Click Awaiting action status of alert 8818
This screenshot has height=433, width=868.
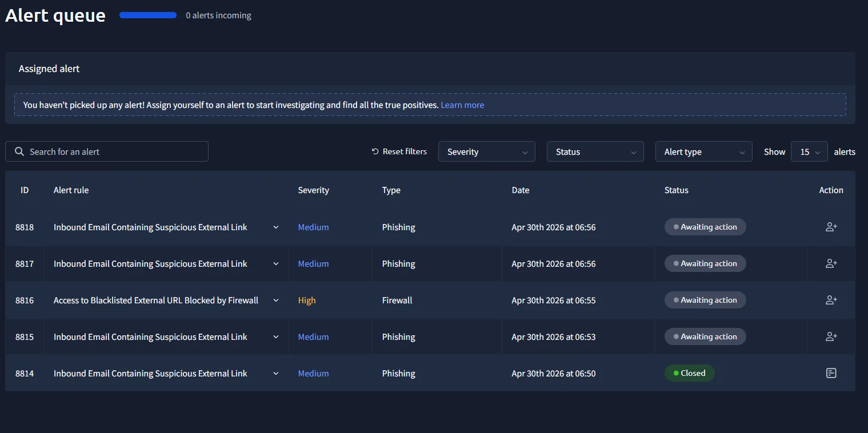point(705,227)
